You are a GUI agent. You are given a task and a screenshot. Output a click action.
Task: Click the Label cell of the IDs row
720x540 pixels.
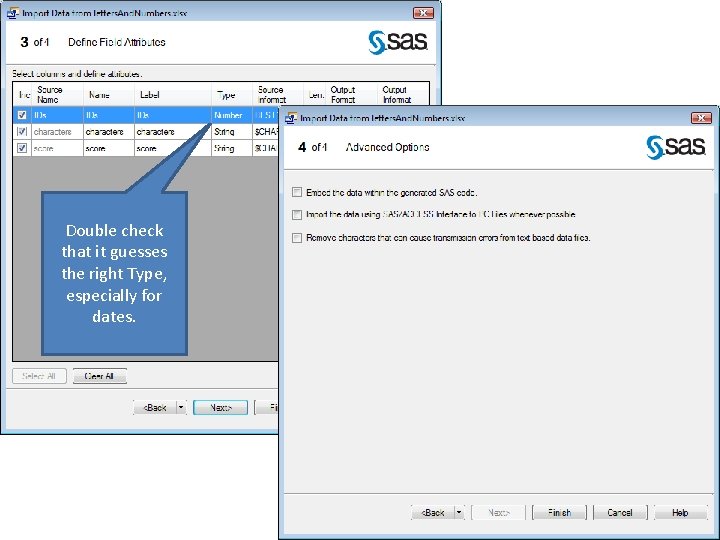(173, 115)
